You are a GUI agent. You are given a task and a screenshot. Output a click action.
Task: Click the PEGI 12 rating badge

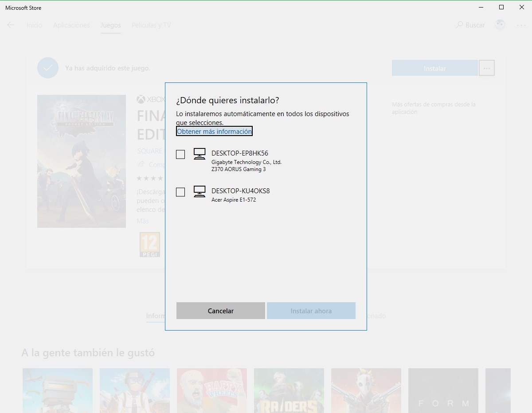tap(149, 245)
